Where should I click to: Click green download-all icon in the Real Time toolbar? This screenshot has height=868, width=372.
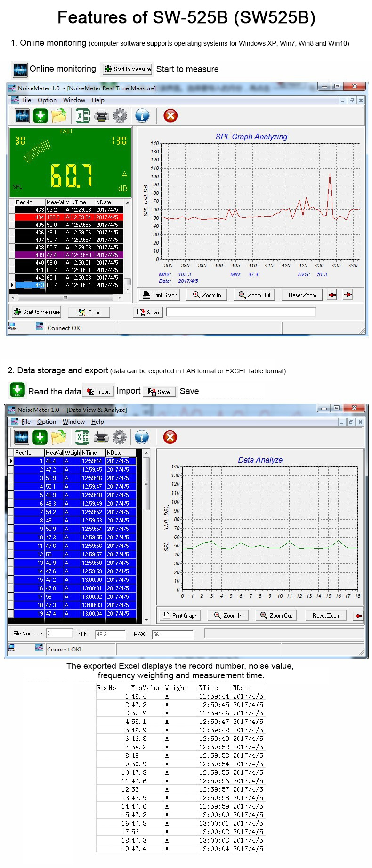(40, 115)
